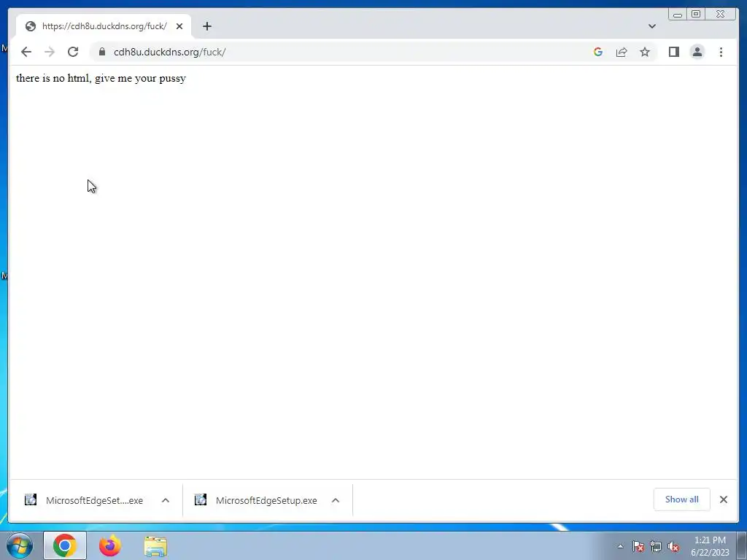The image size is (747, 560).
Task: Open Chrome's three-dot menu
Action: click(x=721, y=52)
